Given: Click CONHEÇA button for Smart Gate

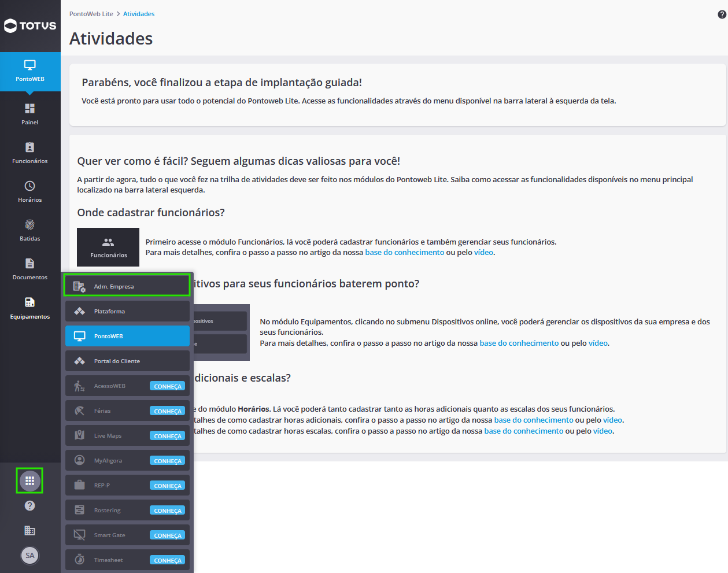Looking at the screenshot, I should [x=168, y=535].
